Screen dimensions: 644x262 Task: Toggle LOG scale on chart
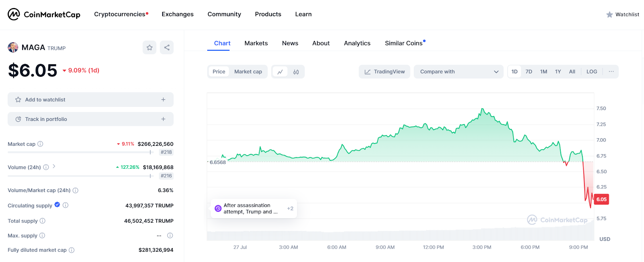(x=592, y=72)
